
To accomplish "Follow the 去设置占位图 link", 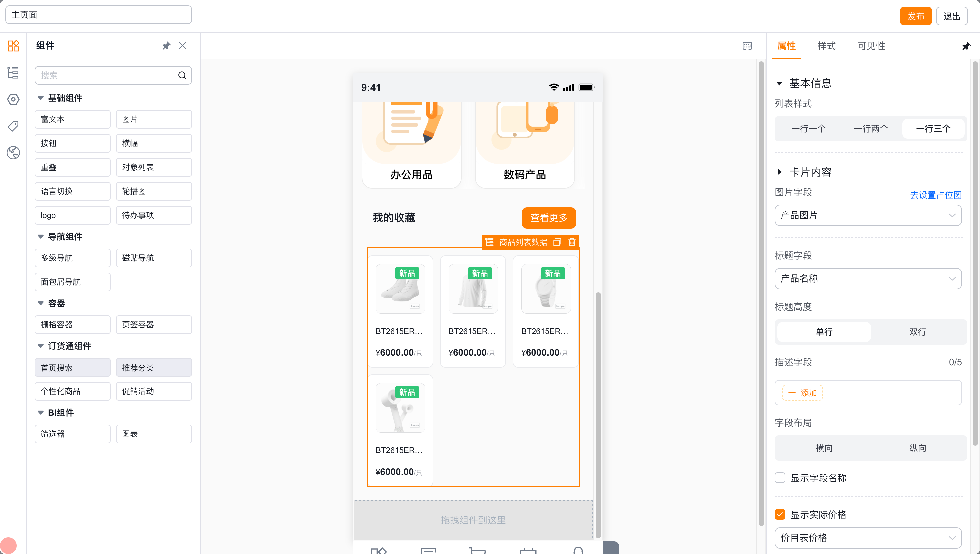I will click(935, 195).
